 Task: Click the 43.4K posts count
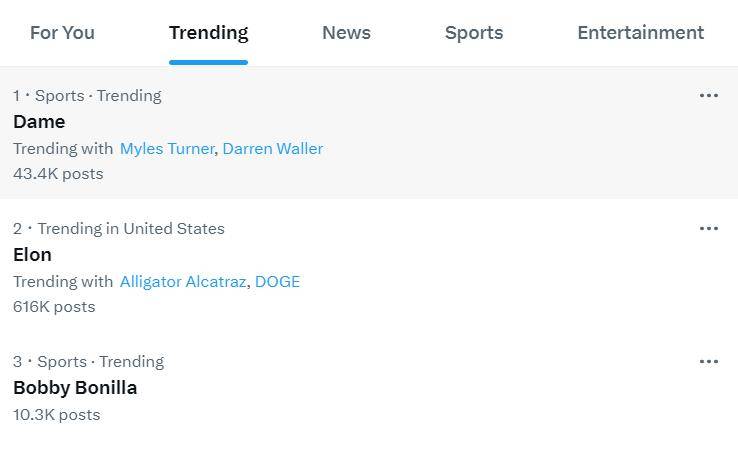pos(58,174)
